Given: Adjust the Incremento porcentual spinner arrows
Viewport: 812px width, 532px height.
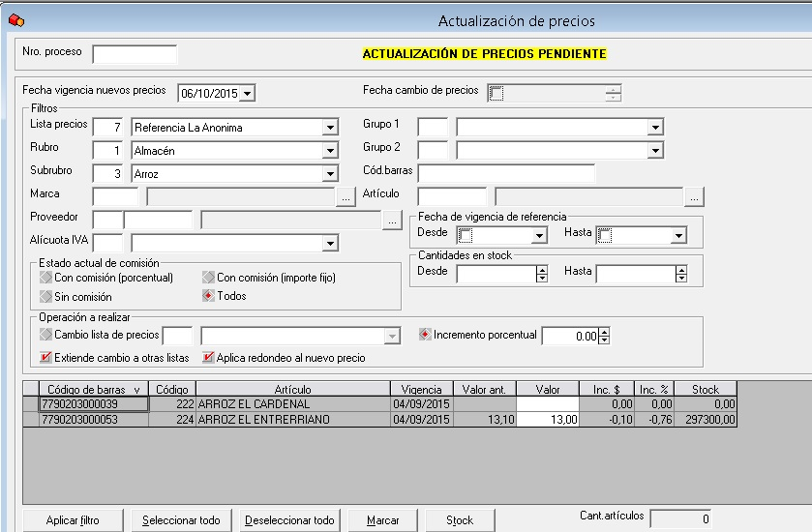Looking at the screenshot, I should coord(604,336).
